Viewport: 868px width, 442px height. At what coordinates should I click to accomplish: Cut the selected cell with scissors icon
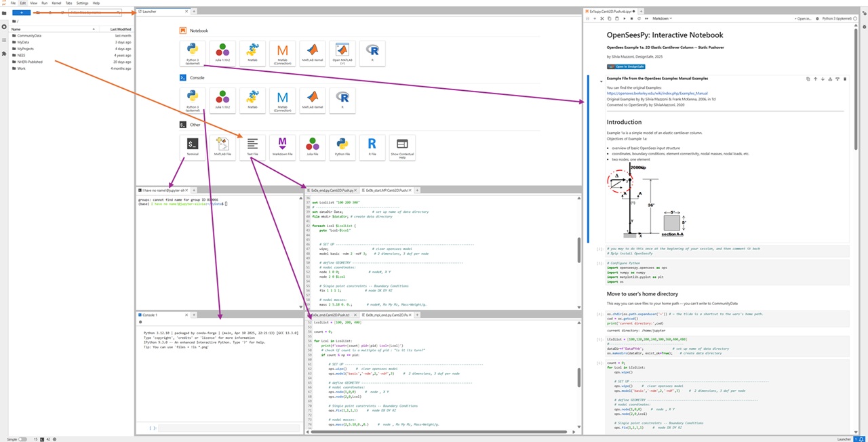[604, 18]
